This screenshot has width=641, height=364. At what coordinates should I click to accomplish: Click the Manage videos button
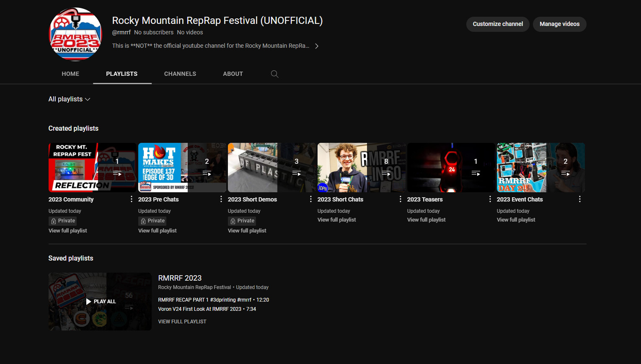click(560, 24)
